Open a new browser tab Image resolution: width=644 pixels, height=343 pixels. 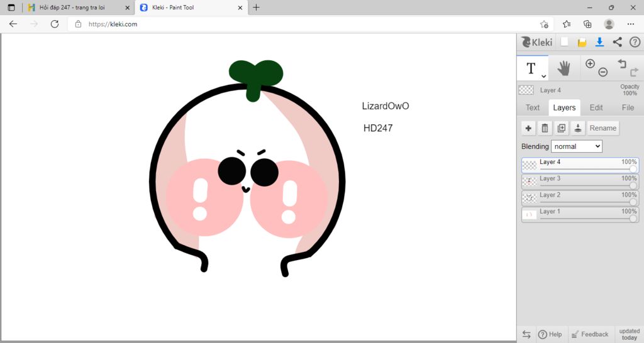tap(257, 8)
